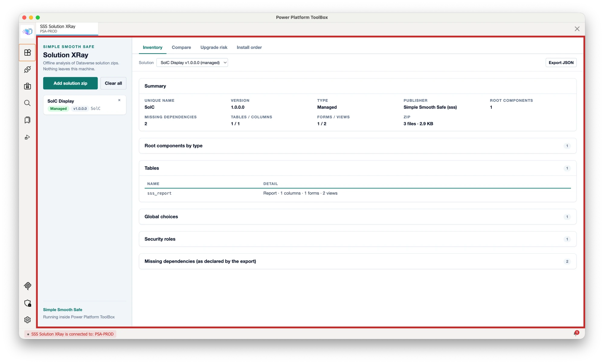Open the Bookmarks sidebar icon

(x=27, y=120)
